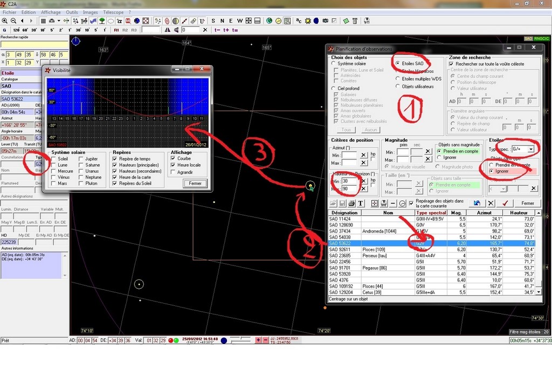
Task: Check the Agrandir box in Visibilité
Action: 173,172
